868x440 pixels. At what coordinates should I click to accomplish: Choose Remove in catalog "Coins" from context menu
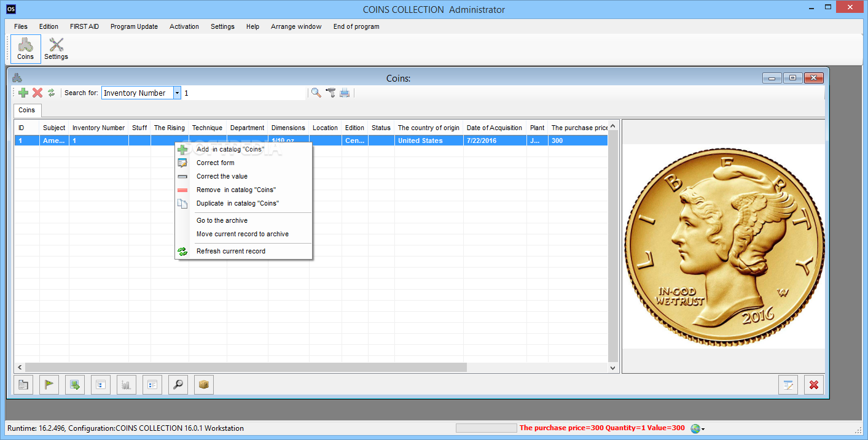pos(244,190)
